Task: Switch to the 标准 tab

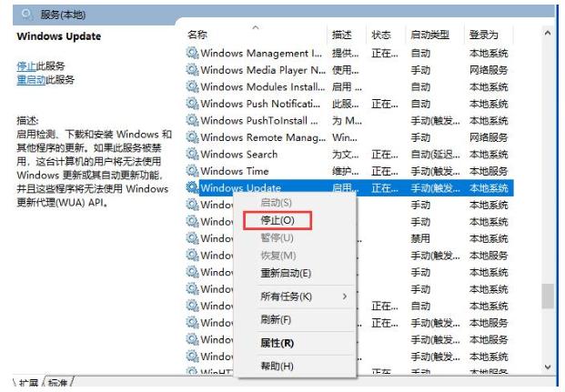Action: pyautogui.click(x=58, y=383)
